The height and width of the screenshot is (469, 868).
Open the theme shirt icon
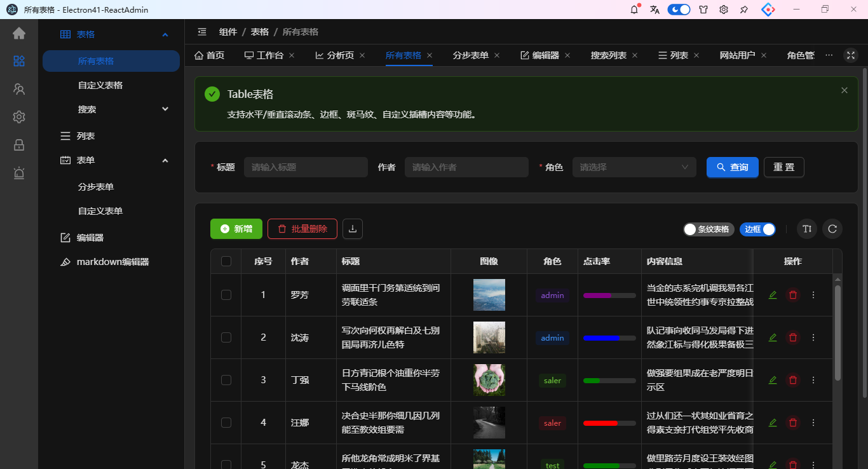tap(703, 10)
